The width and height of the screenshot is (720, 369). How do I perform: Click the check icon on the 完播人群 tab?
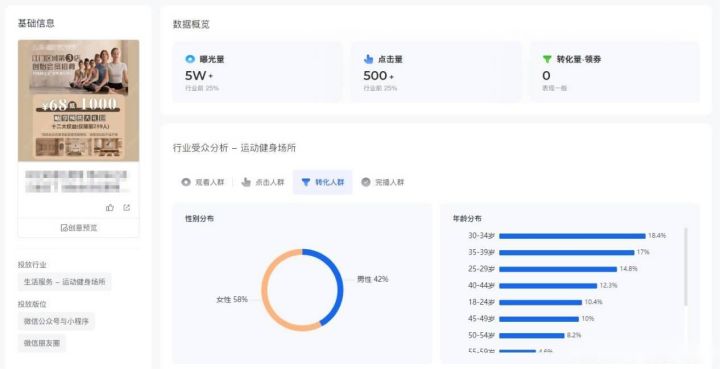(x=366, y=182)
